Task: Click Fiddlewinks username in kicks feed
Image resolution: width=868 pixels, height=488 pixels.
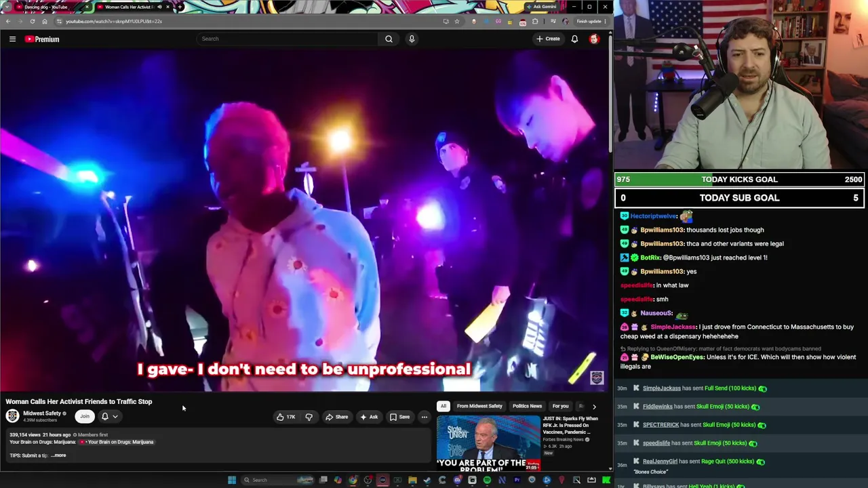Action: 657,407
